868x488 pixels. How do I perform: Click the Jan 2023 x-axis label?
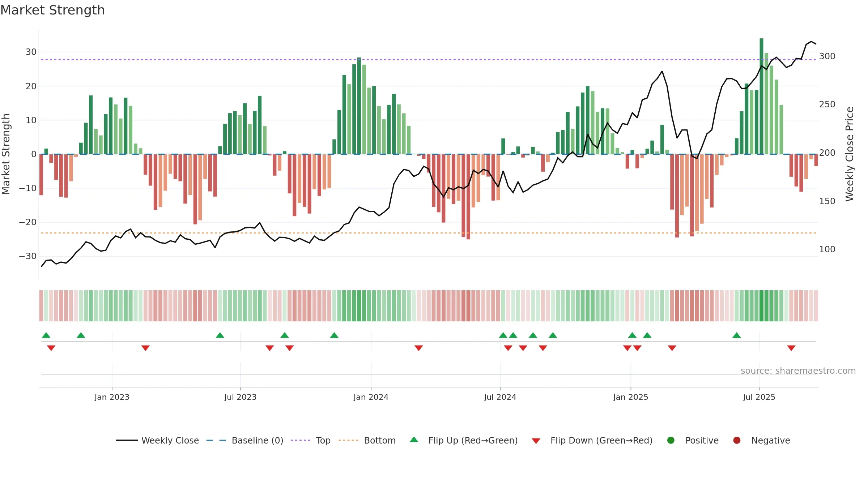click(112, 397)
